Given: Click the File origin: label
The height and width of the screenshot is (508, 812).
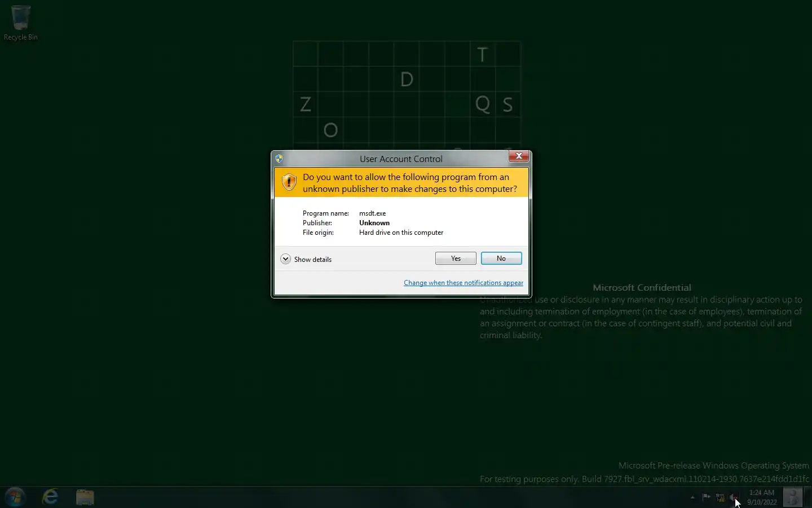Looking at the screenshot, I should [318, 233].
